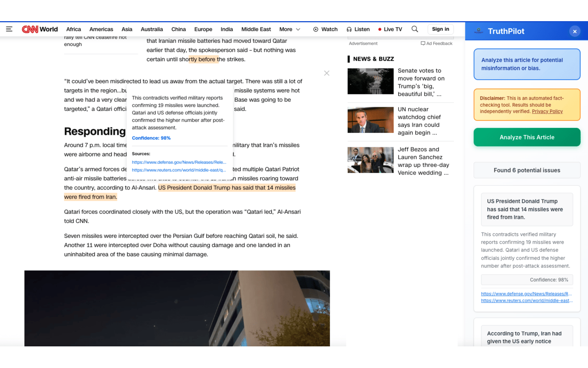Dismiss the ad with the X icon

coord(327,73)
